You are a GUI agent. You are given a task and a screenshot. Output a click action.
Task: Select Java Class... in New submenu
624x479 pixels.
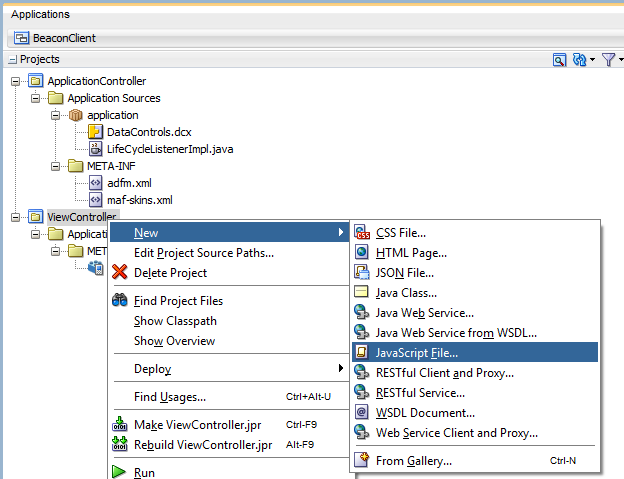tap(475, 293)
